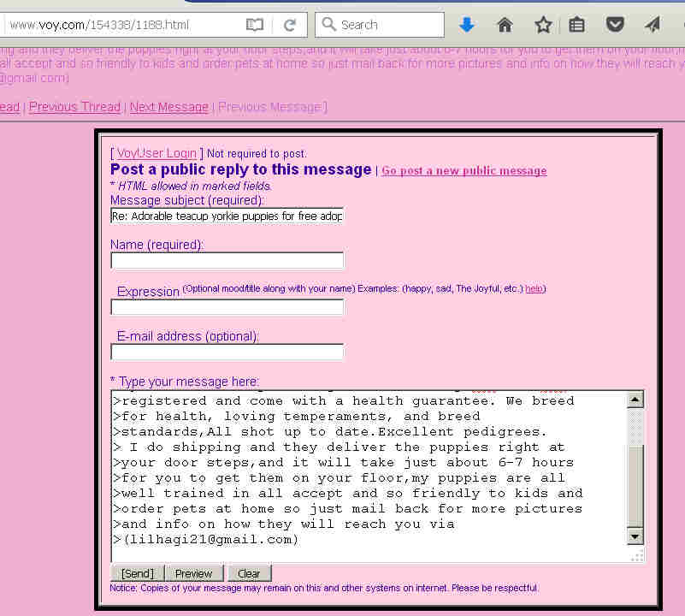Clear the form with Clear button

tap(249, 573)
